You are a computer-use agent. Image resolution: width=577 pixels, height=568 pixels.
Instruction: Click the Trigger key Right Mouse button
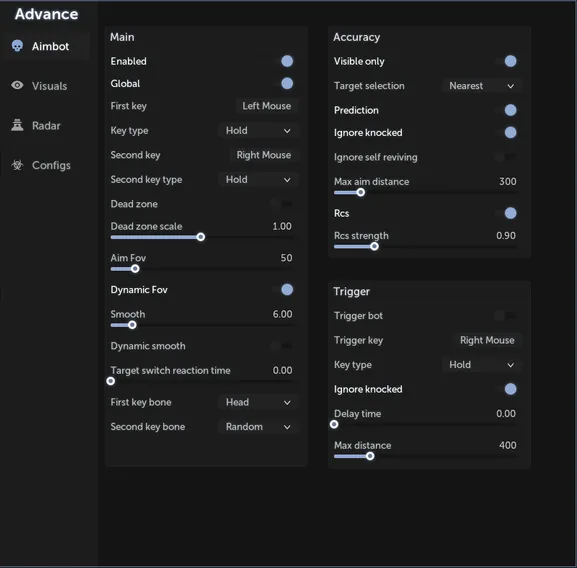[487, 340]
